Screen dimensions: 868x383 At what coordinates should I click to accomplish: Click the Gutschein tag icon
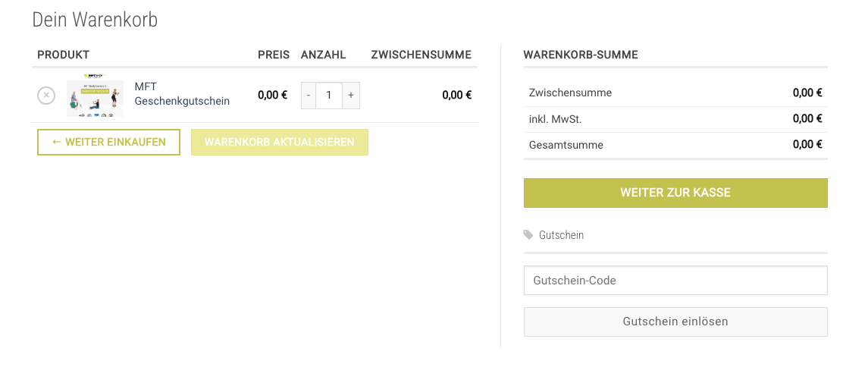(528, 234)
